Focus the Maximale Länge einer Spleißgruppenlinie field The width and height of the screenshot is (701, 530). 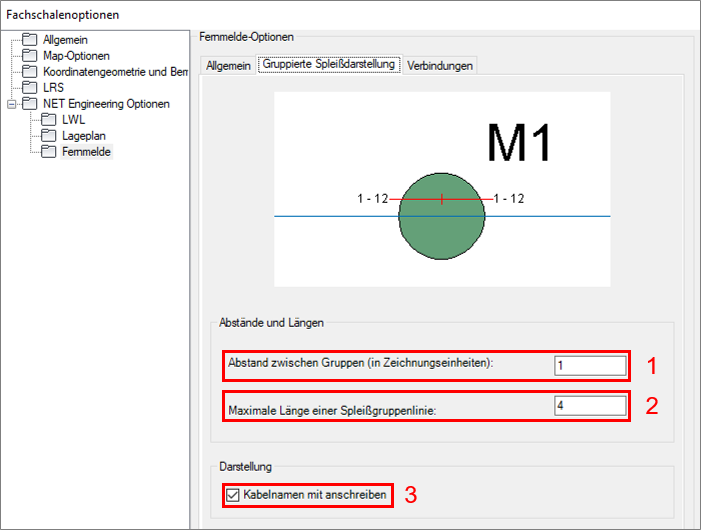point(590,406)
